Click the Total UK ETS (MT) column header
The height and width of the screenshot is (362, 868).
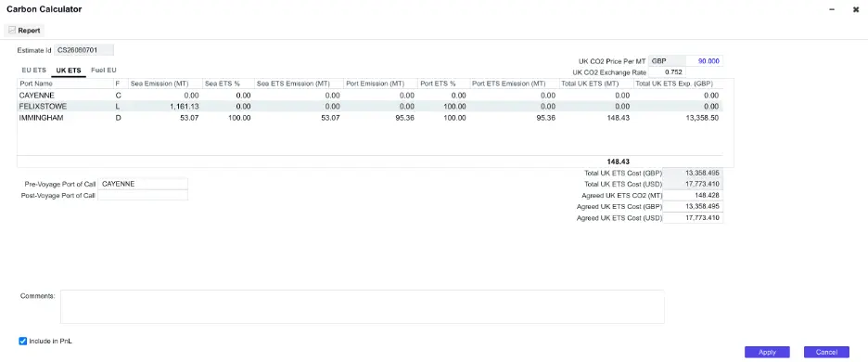pyautogui.click(x=596, y=84)
